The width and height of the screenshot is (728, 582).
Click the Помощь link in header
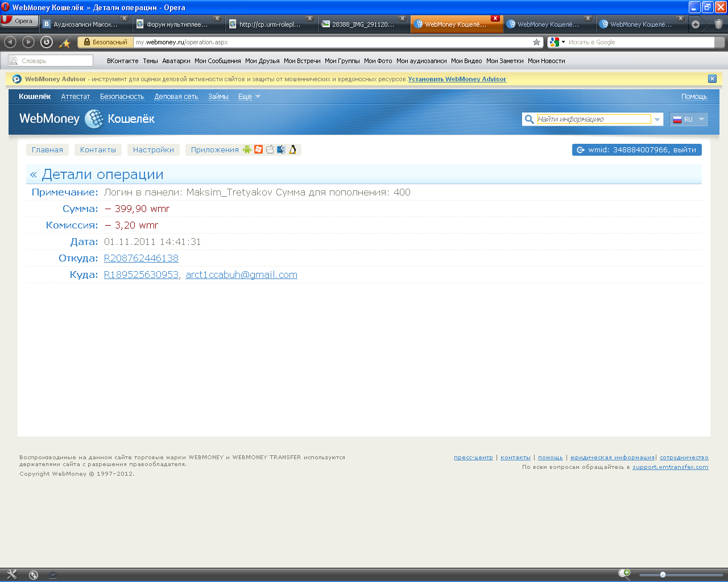[694, 97]
